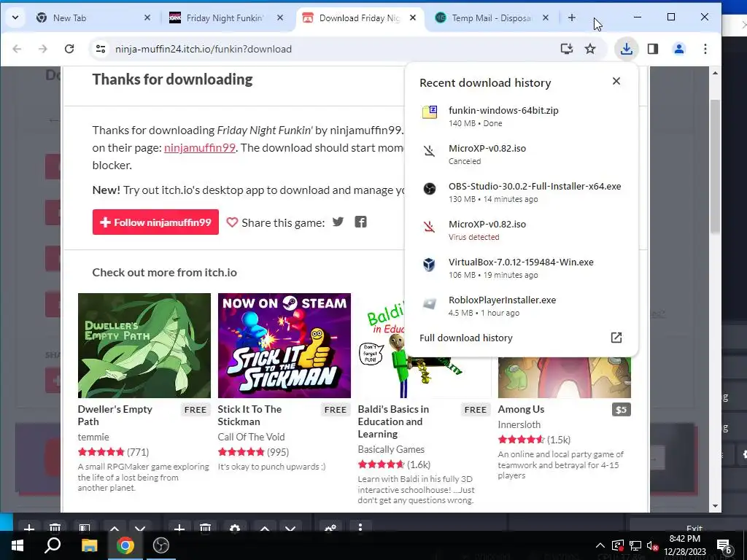Open VirtualBox-7.0.12-159484-Win.exe download
The width and height of the screenshot is (747, 560).
coord(521,268)
